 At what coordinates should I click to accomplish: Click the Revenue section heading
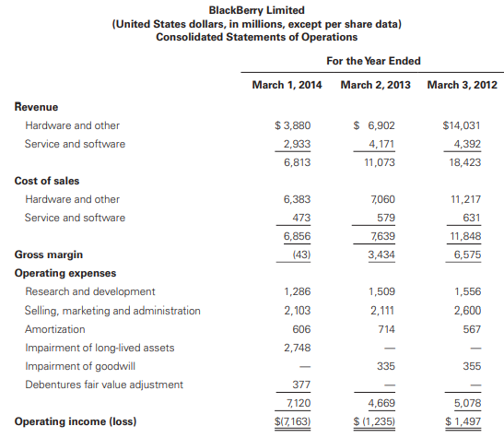coord(36,107)
